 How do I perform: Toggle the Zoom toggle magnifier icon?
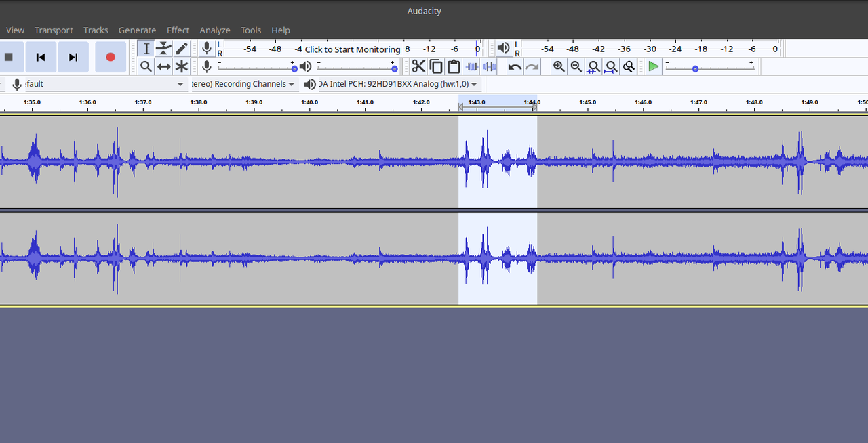(x=629, y=66)
